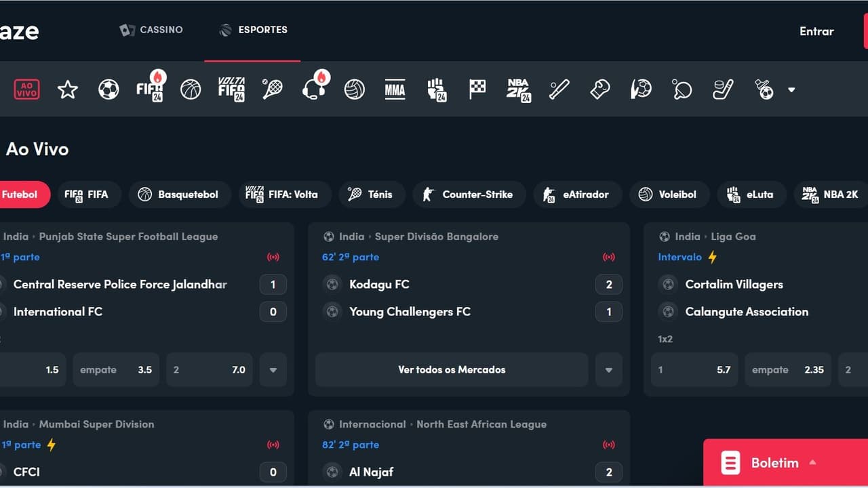Open Cortalim Villagers team name
The image size is (868, 488).
click(734, 285)
